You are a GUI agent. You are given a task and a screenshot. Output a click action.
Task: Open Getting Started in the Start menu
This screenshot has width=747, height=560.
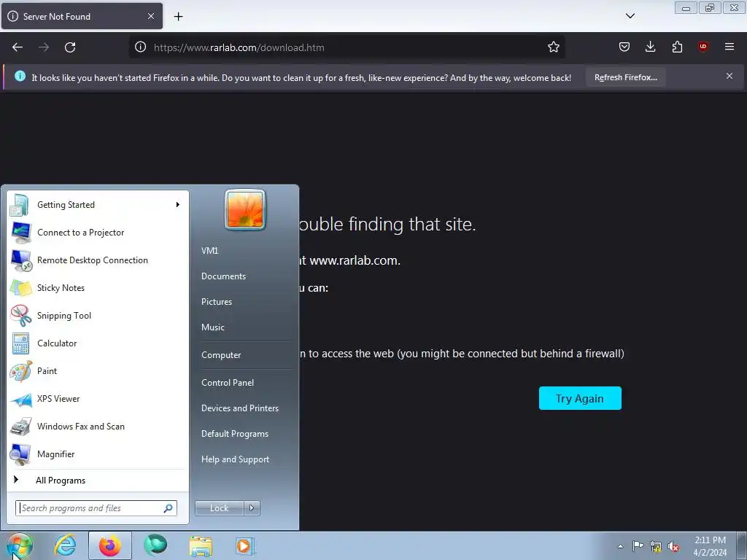[x=98, y=205]
